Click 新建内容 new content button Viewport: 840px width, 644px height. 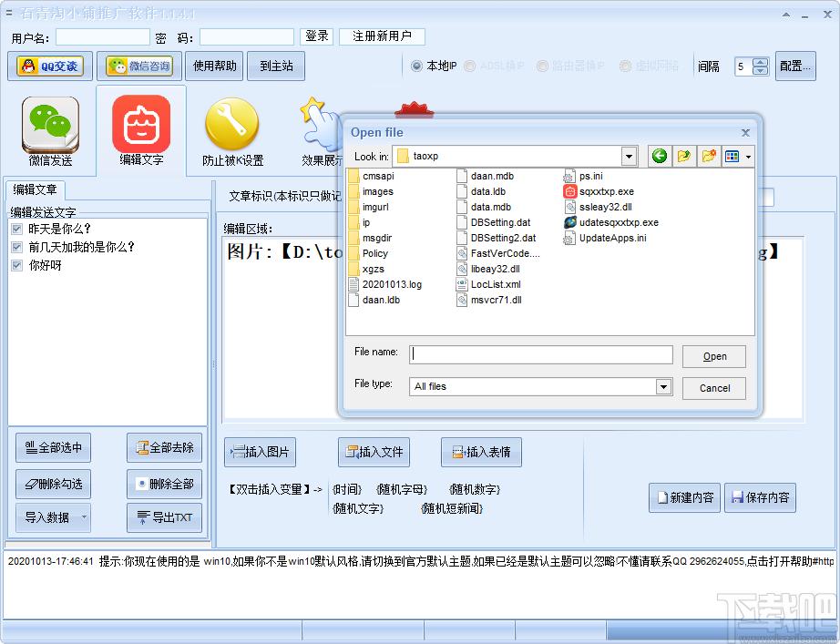[684, 497]
